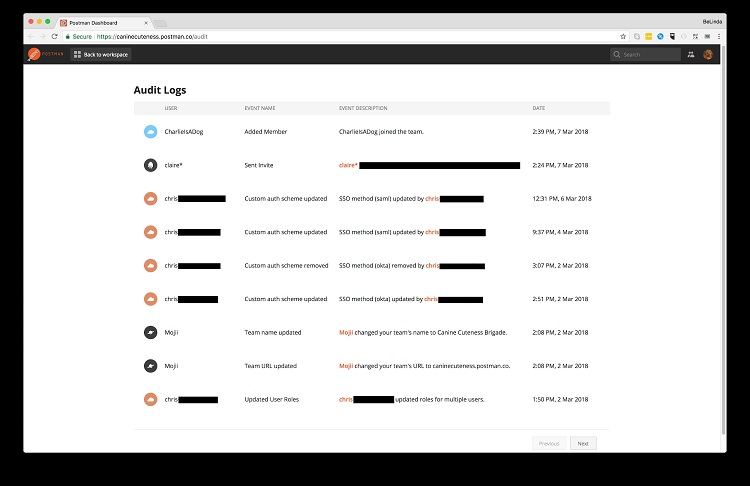The width and height of the screenshot is (750, 486).
Task: Click avatar in Updated User Roles row
Action: point(150,399)
